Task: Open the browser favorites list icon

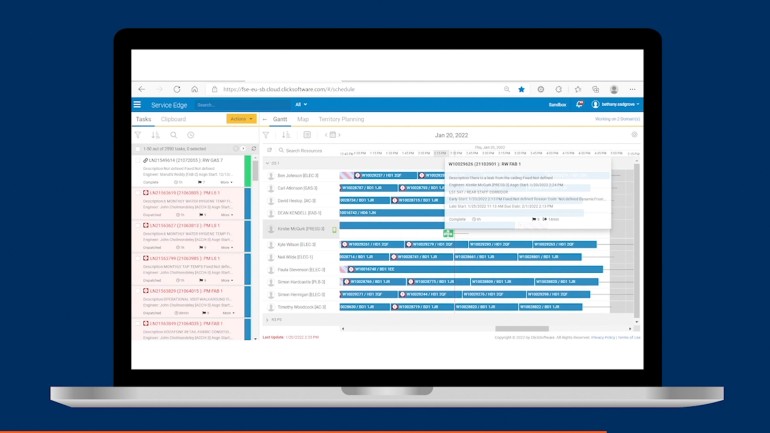Action: pos(578,89)
